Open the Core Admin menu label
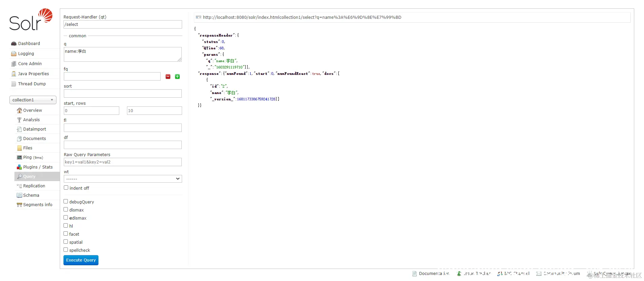Image resolution: width=644 pixels, height=281 pixels. click(x=30, y=64)
